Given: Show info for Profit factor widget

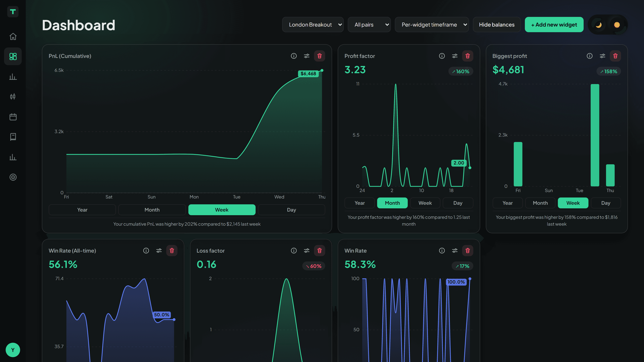Looking at the screenshot, I should (x=442, y=56).
